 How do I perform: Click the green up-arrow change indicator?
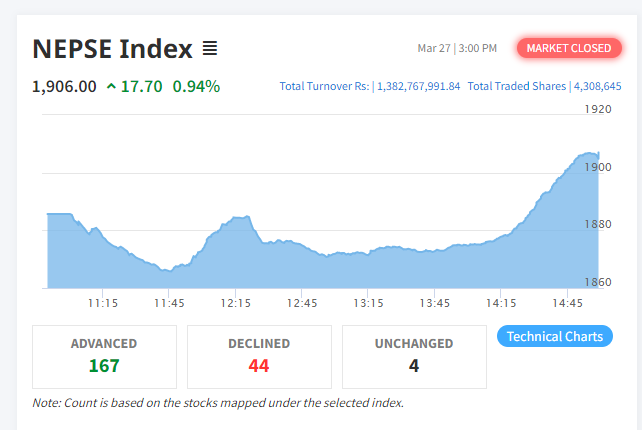(x=110, y=87)
